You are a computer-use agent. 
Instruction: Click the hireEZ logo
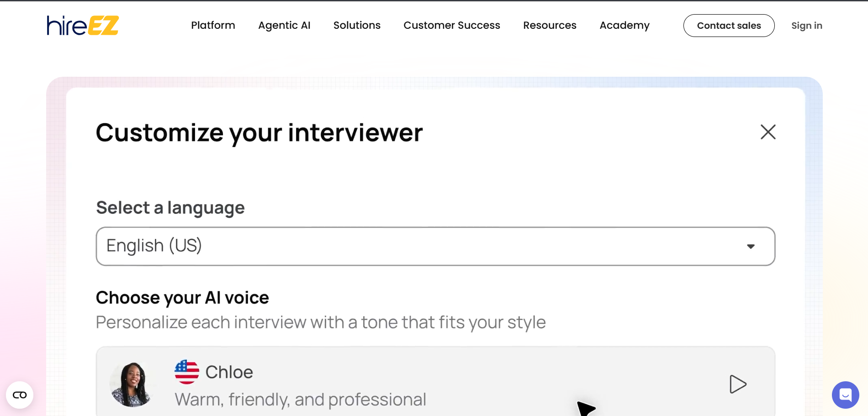coord(82,26)
